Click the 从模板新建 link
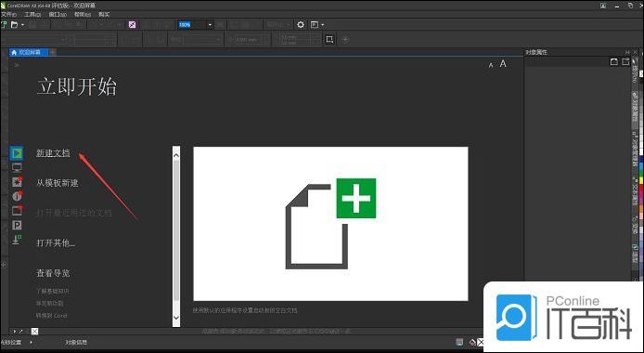Image resolution: width=644 pixels, height=353 pixels. [58, 183]
